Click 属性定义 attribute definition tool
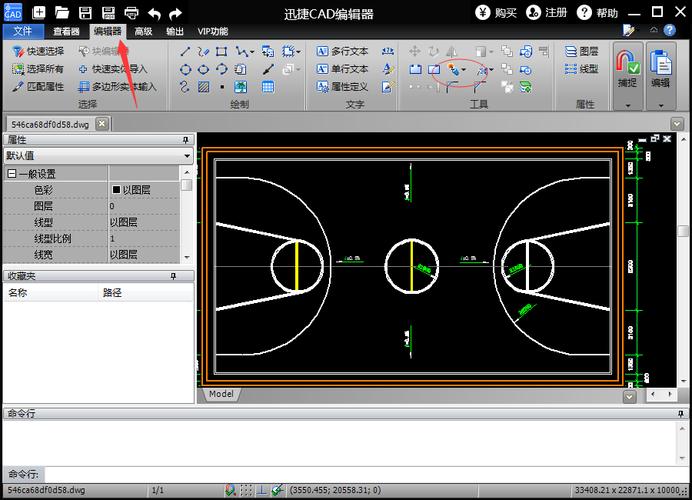 (342, 87)
